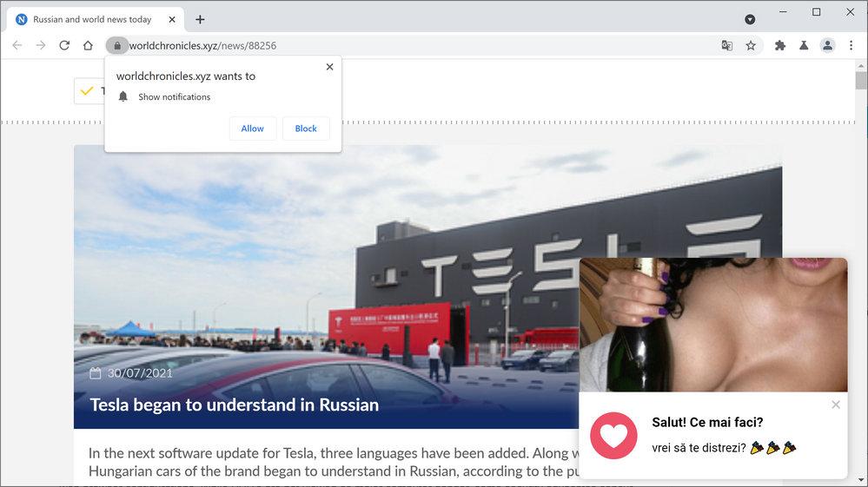Click the scrollbar down arrow
The image size is (868, 487).
click(x=861, y=480)
